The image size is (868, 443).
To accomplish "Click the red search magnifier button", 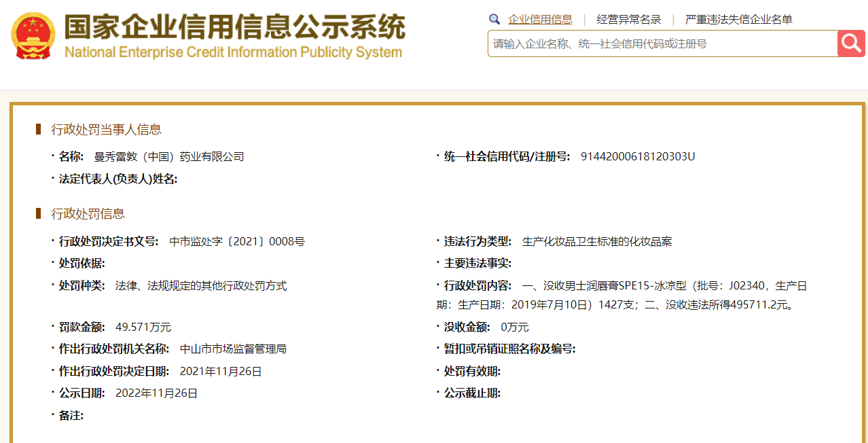I will [851, 43].
